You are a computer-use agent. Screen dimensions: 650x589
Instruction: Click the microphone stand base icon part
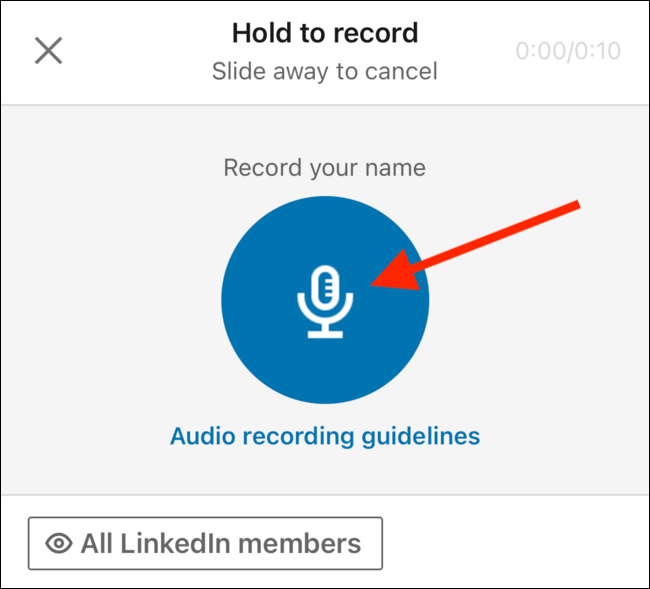click(x=325, y=333)
